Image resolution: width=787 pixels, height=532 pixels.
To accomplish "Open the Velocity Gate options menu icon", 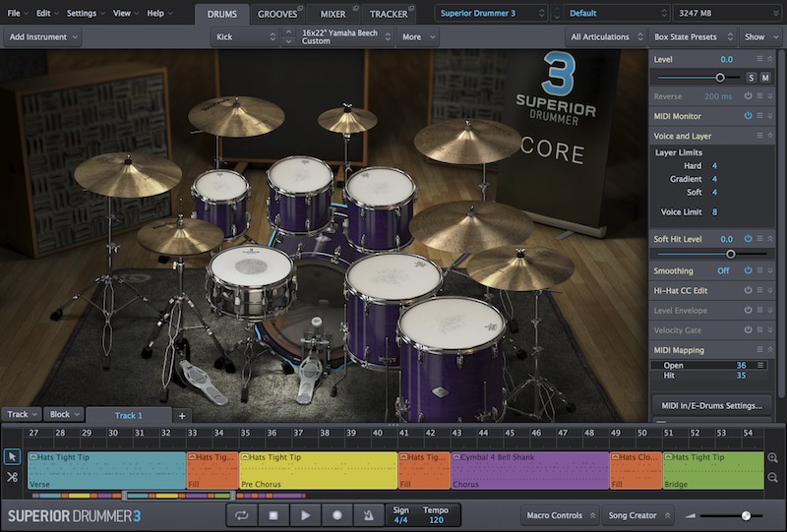I will pyautogui.click(x=759, y=329).
